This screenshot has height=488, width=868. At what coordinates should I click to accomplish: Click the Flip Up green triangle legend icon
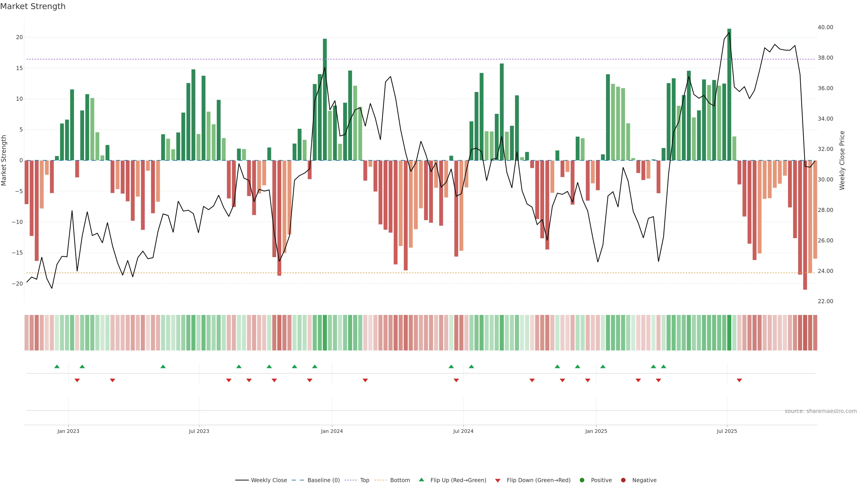pyautogui.click(x=421, y=480)
